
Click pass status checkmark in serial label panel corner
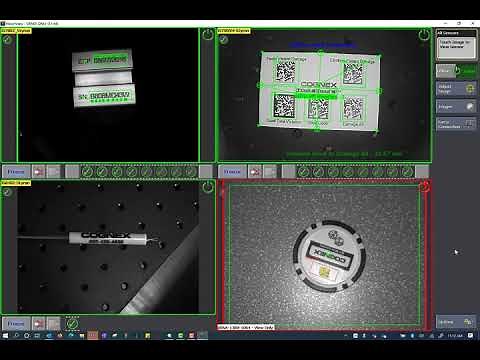[7, 40]
